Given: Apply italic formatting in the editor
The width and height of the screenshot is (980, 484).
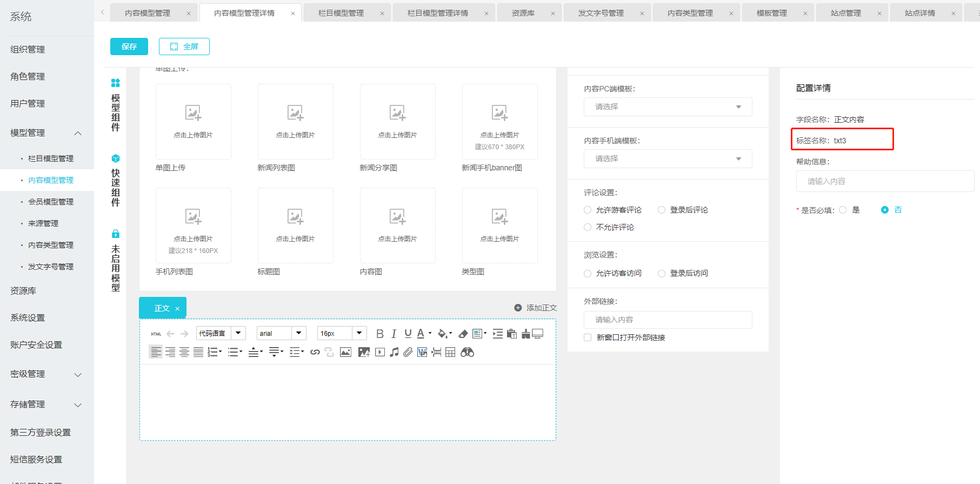Looking at the screenshot, I should (394, 334).
